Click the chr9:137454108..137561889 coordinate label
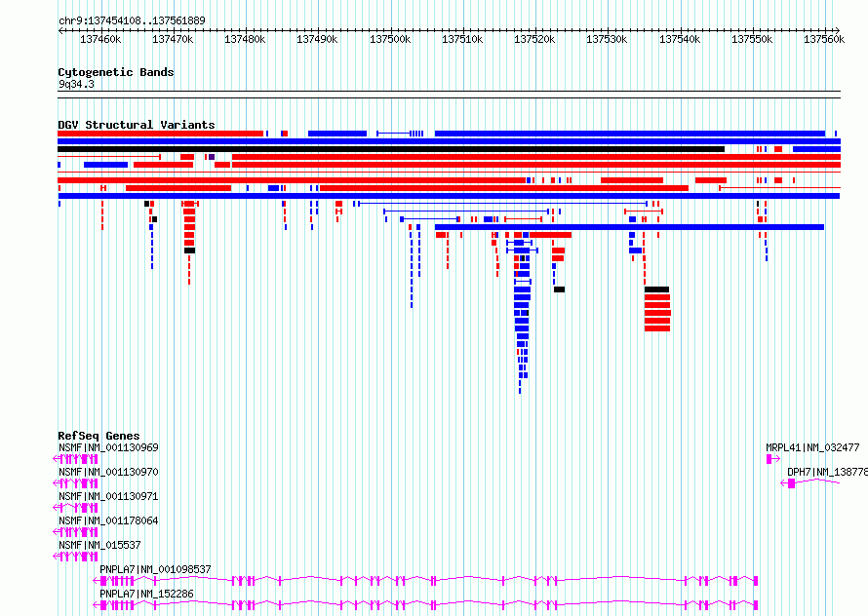Image resolution: width=868 pixels, height=616 pixels. pos(132,20)
